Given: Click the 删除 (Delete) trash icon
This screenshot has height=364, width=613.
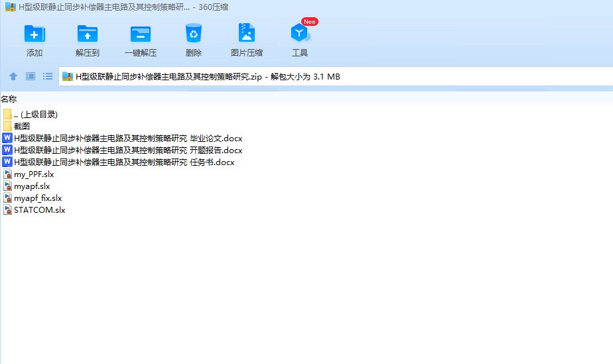Looking at the screenshot, I should 194,33.
